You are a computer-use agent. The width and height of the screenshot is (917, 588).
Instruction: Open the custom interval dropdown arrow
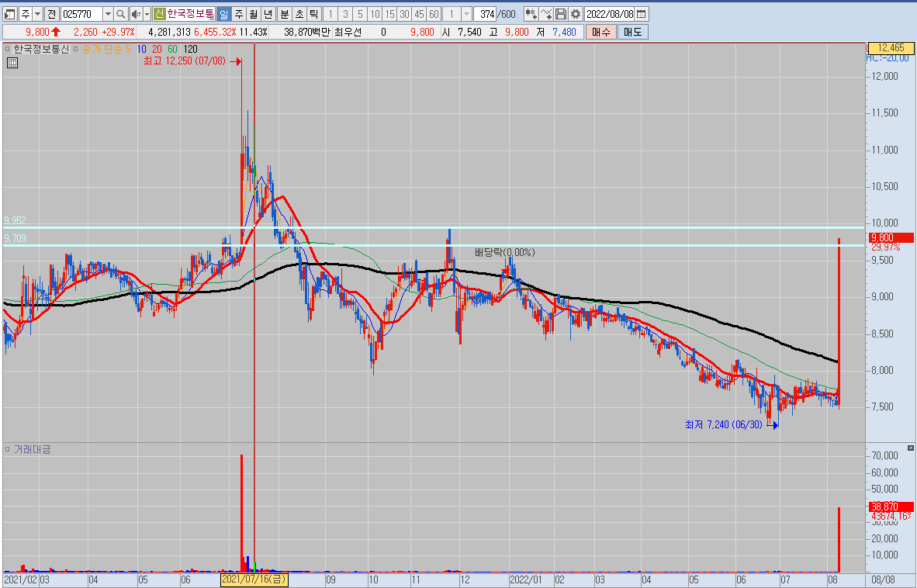click(466, 14)
